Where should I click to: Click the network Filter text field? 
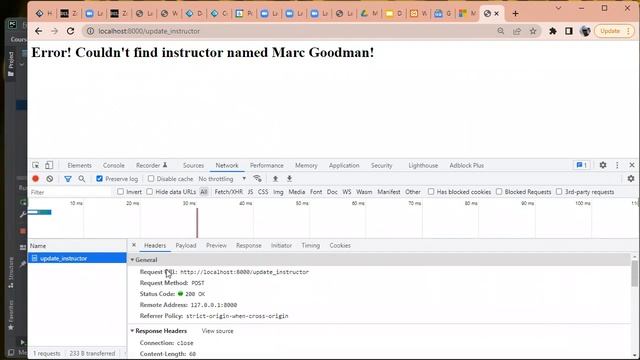click(x=69, y=192)
